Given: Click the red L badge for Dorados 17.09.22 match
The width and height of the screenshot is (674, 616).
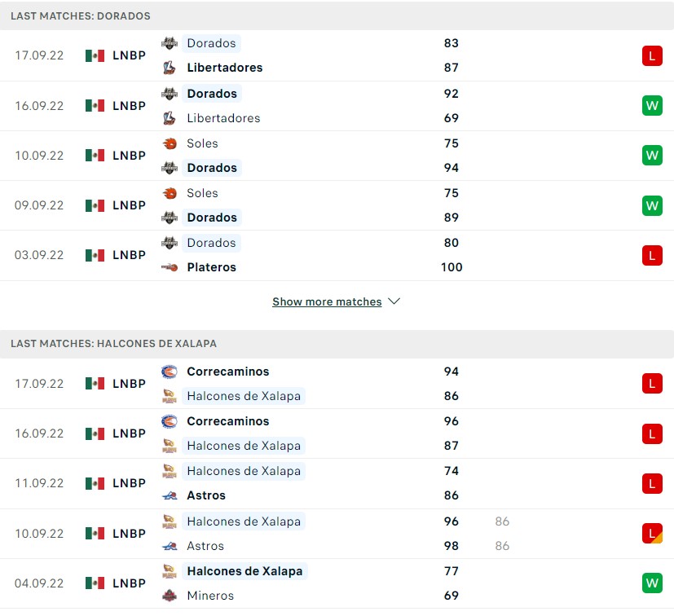Looking at the screenshot, I should (x=651, y=55).
